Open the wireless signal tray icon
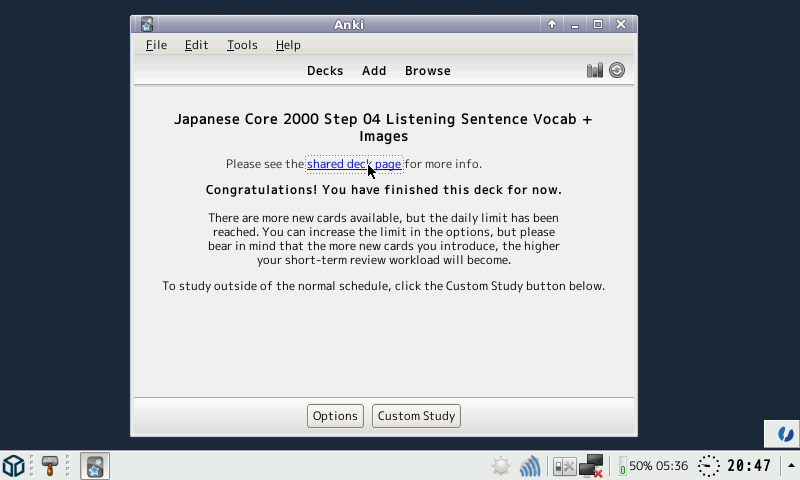 (x=530, y=466)
